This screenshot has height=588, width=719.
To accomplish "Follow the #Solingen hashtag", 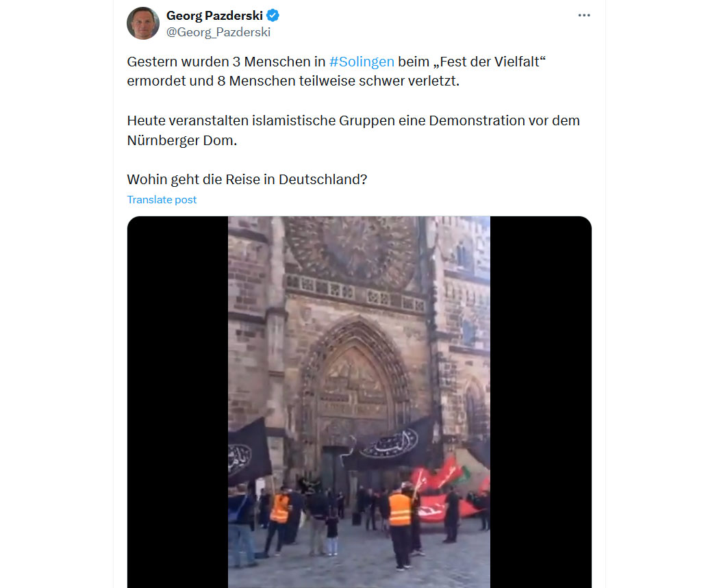I will pos(362,62).
